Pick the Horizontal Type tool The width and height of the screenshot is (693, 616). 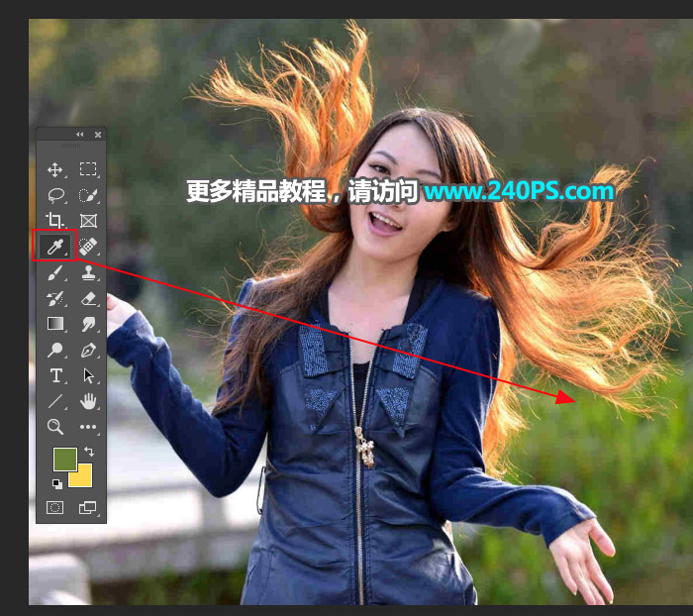point(55,376)
